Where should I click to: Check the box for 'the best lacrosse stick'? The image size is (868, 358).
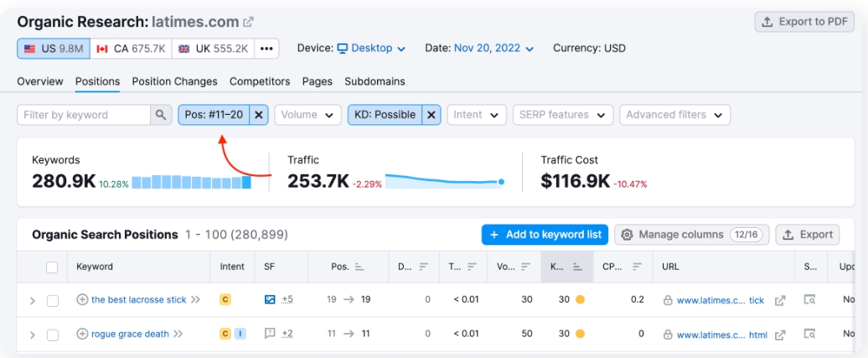(x=52, y=300)
